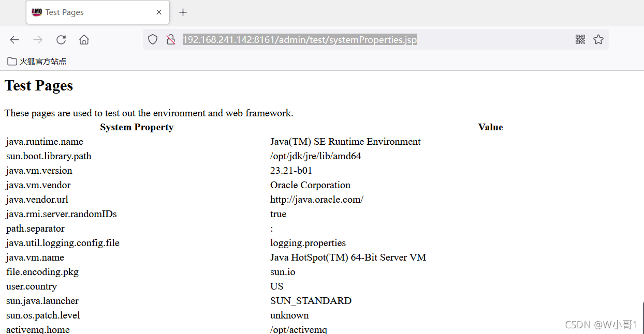Image resolution: width=644 pixels, height=334 pixels.
Task: Click the value unknown
Action: pos(289,315)
